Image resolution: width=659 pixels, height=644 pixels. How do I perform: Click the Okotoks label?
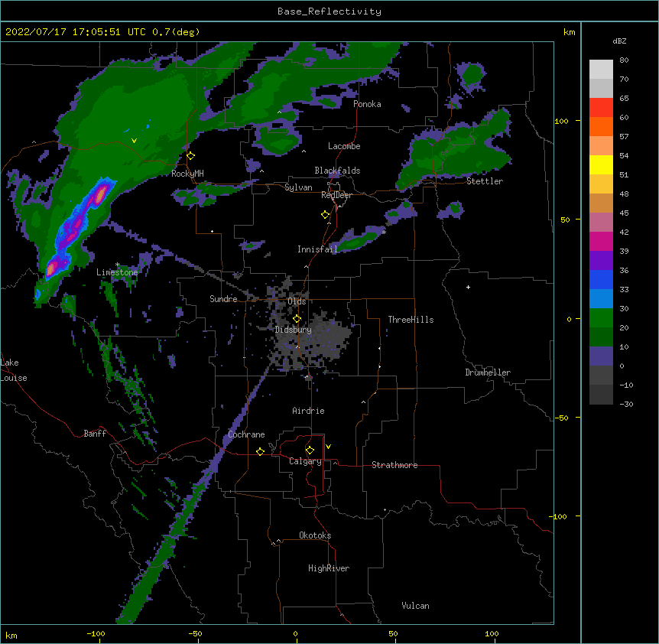pyautogui.click(x=315, y=535)
